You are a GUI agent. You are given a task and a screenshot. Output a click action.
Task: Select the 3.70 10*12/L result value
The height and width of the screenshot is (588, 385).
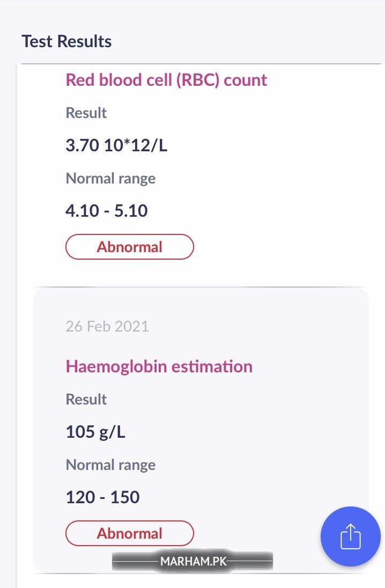tap(116, 145)
